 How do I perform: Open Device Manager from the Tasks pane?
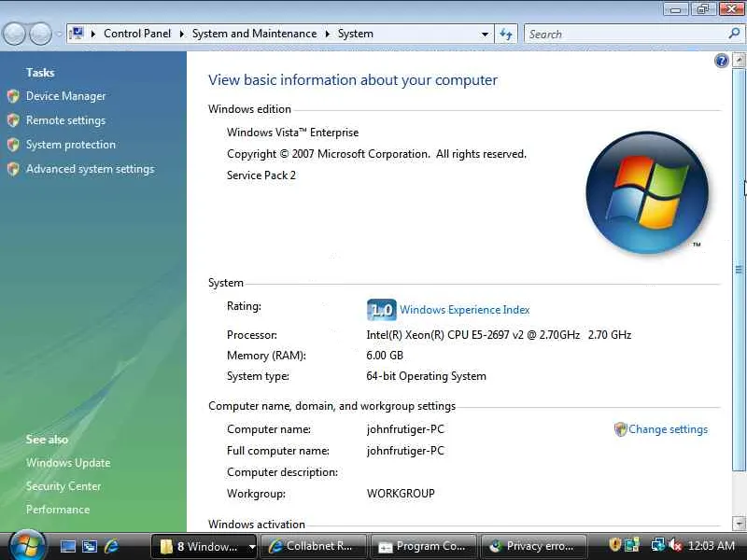coord(65,96)
